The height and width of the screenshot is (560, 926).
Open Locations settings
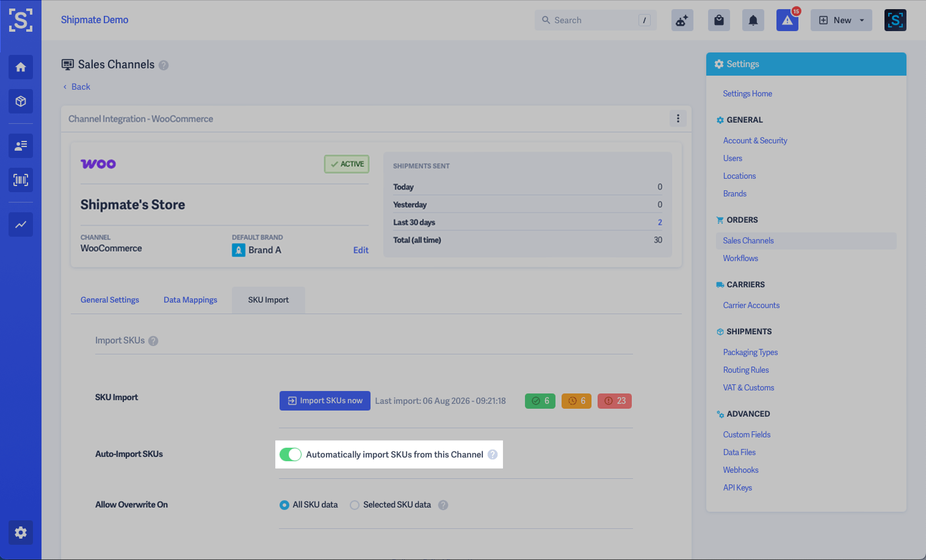(739, 176)
